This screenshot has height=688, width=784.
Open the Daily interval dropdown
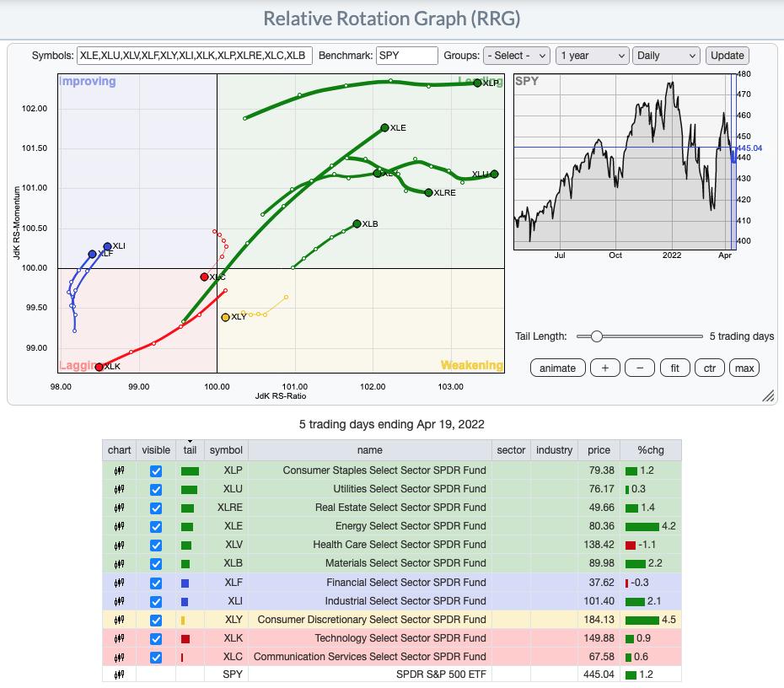pos(665,56)
